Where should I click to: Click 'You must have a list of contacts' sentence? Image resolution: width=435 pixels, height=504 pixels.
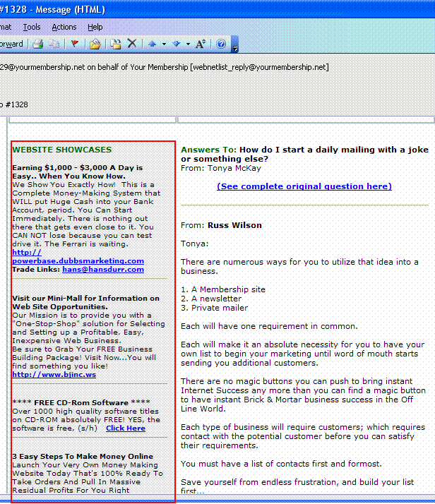point(281,464)
